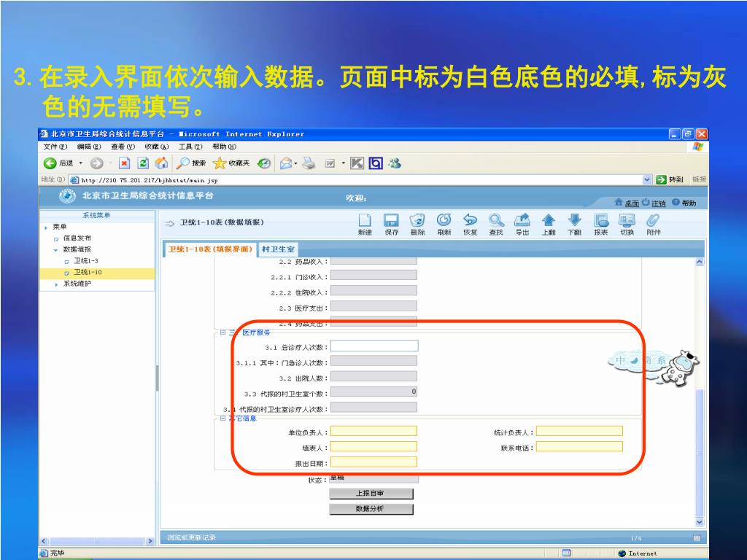
Task: Click the 查找 (Find) magnifier icon
Action: pos(496,225)
